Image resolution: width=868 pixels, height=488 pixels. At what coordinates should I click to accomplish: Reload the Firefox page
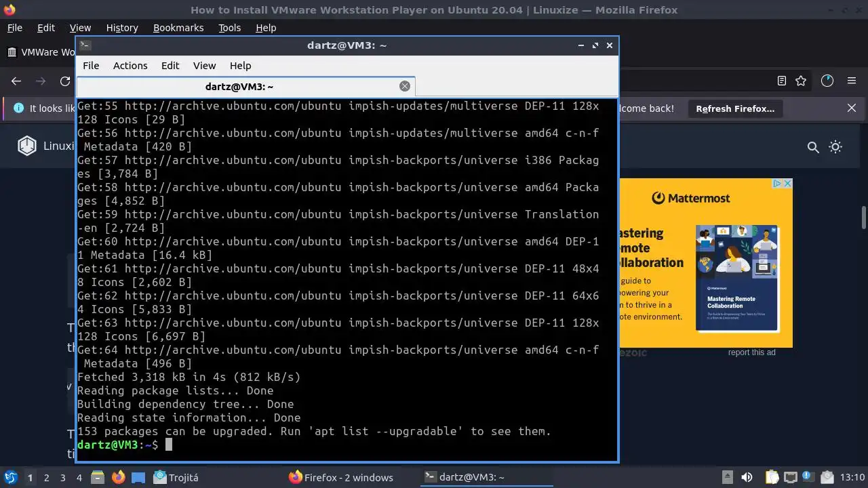click(x=65, y=81)
